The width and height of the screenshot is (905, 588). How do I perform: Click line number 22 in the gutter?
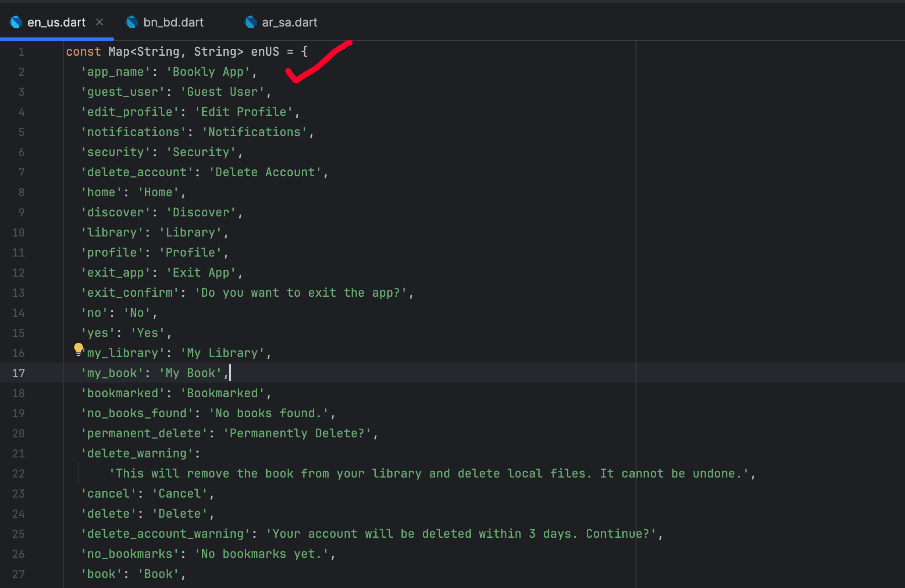18,473
